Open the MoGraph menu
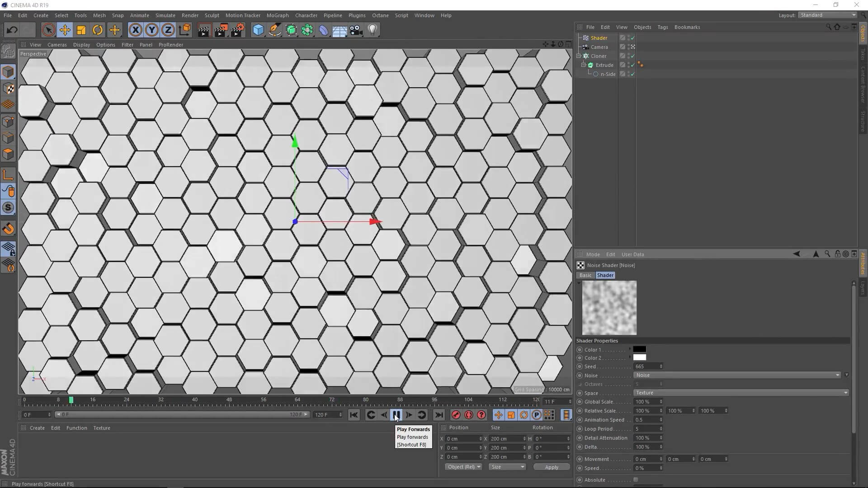 click(277, 15)
